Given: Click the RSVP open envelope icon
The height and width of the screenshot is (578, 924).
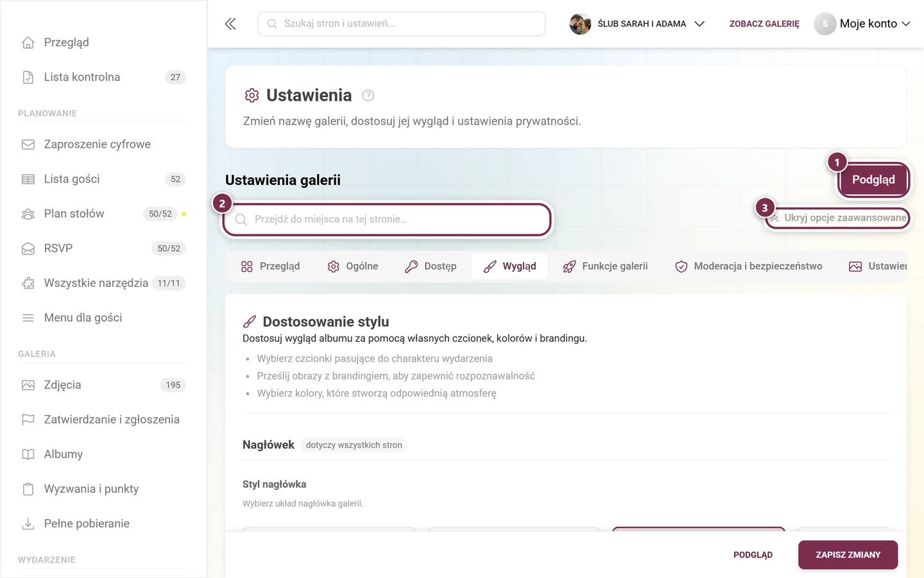Looking at the screenshot, I should pyautogui.click(x=28, y=249).
